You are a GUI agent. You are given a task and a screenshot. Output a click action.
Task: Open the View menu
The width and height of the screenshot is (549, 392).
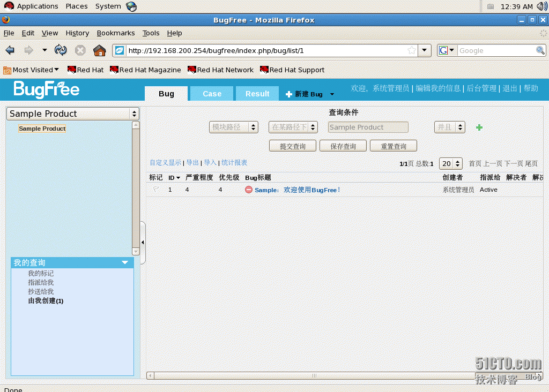50,33
